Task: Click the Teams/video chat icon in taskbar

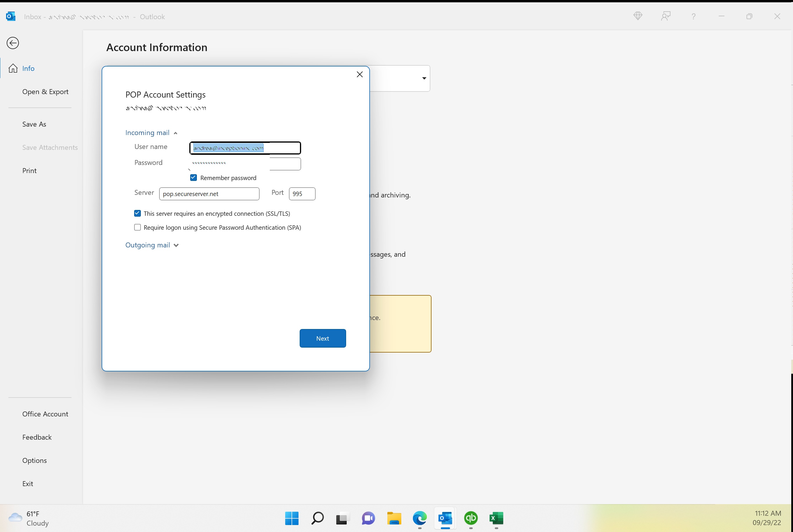Action: (368, 517)
